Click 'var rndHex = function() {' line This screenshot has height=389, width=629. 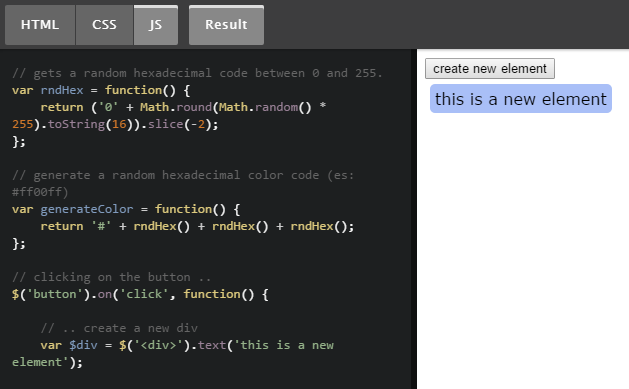[101, 90]
